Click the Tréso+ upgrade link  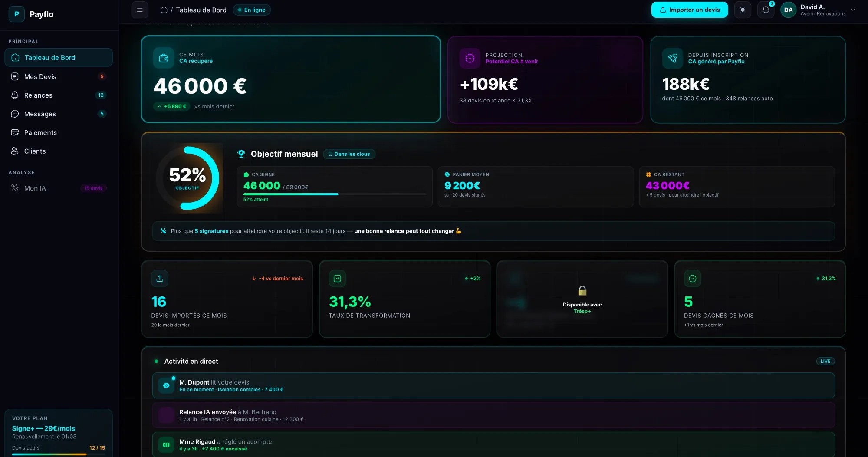tap(582, 311)
